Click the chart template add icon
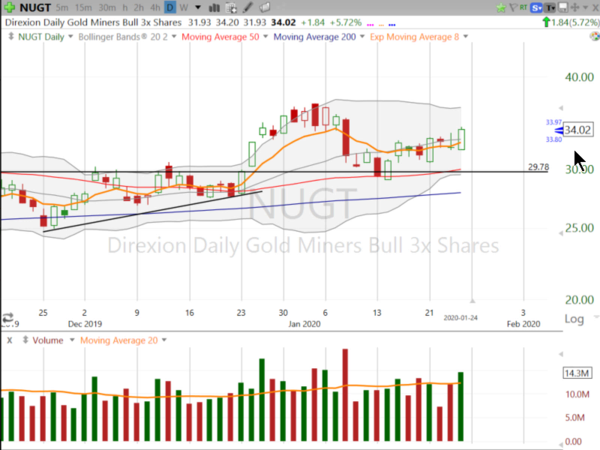Screen dimensions: 600x450 [231, 8]
